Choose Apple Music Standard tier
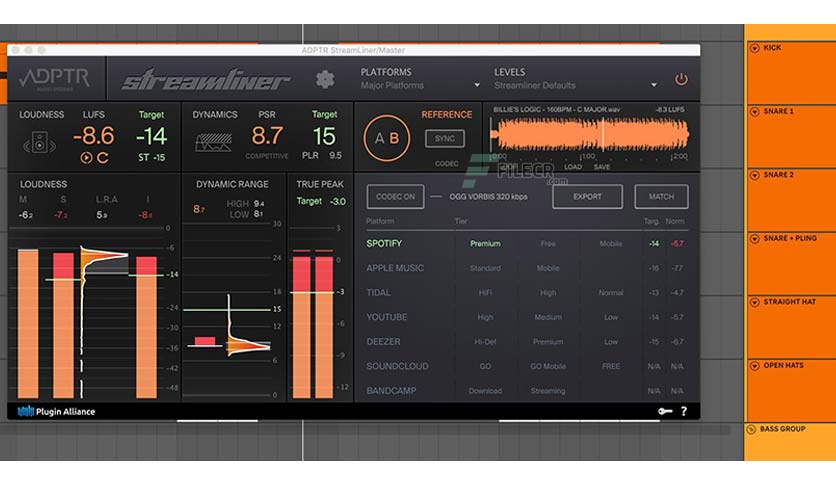This screenshot has width=836, height=484. [485, 268]
